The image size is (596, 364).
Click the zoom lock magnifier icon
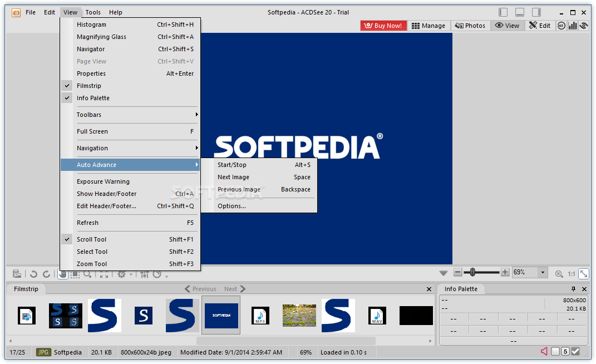pos(559,273)
